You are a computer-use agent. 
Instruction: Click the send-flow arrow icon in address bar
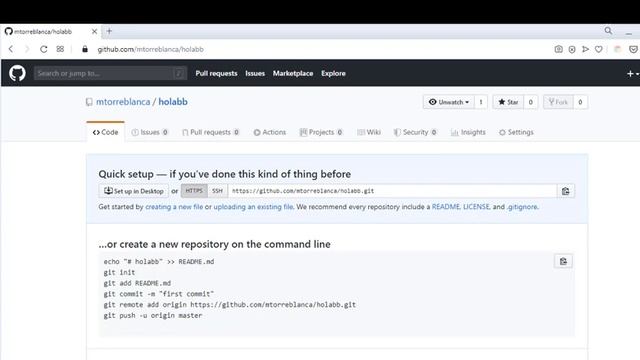point(585,49)
